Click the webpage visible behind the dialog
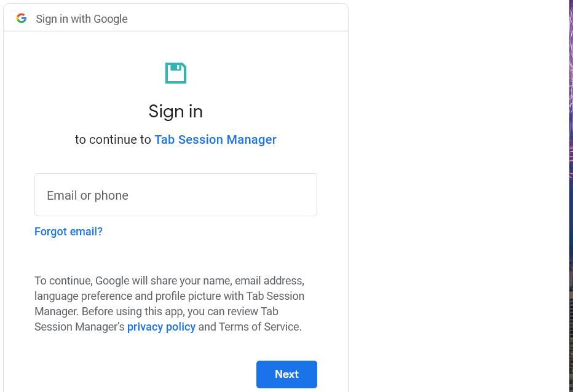 461,184
